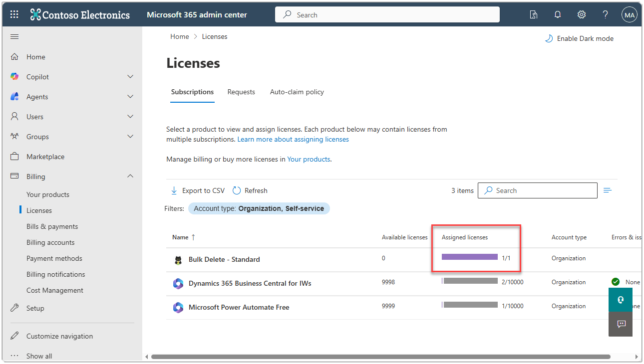Viewport: 644px width, 364px height.
Task: Toggle the navigation pane with hamburger icon
Action: pyautogui.click(x=14, y=36)
